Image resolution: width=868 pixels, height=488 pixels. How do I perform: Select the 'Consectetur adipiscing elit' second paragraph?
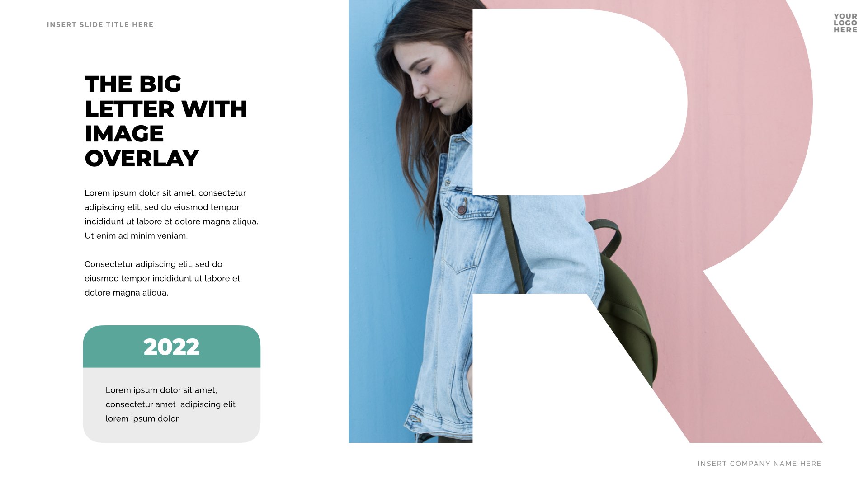click(162, 278)
